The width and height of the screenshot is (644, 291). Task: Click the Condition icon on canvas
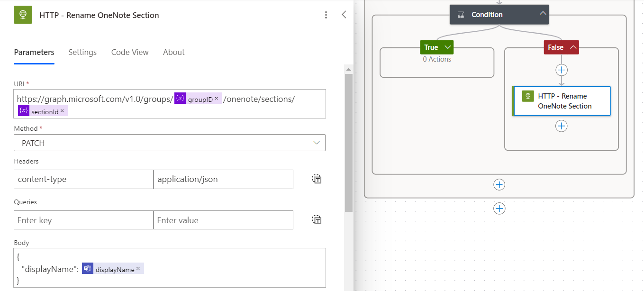tap(461, 15)
